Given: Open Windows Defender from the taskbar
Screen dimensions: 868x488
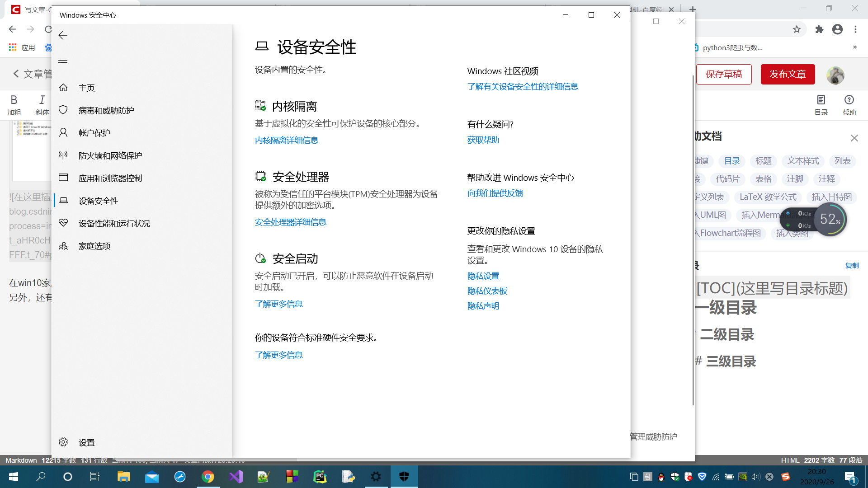Looking at the screenshot, I should pos(404,477).
